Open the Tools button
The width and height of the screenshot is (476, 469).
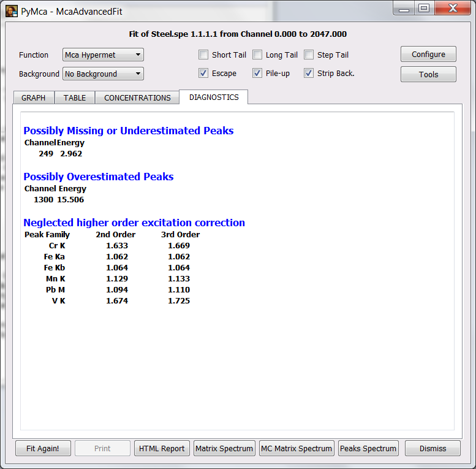coord(428,75)
